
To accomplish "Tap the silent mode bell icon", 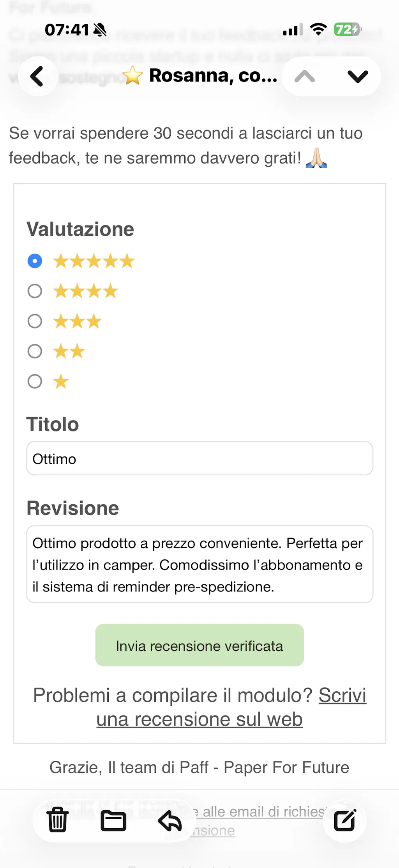I will point(100,30).
